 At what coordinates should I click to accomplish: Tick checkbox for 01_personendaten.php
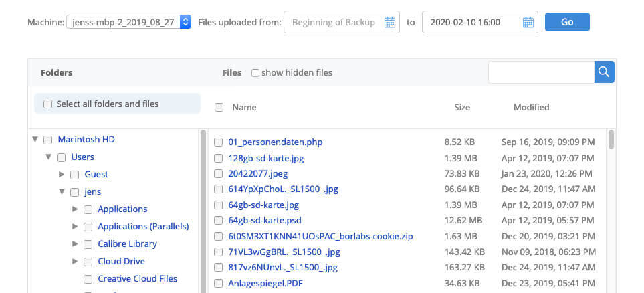click(219, 142)
